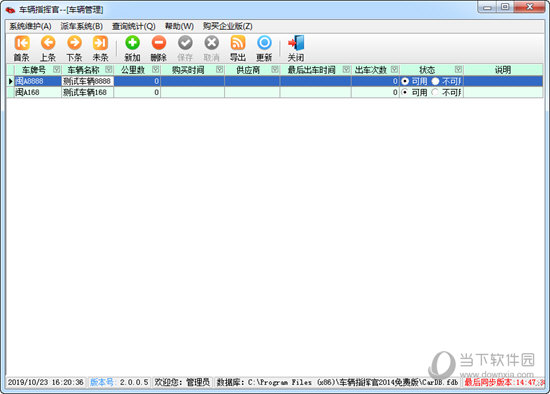The image size is (550, 394).
Task: Select 可用 radio for 闽A8888 row
Action: point(405,81)
